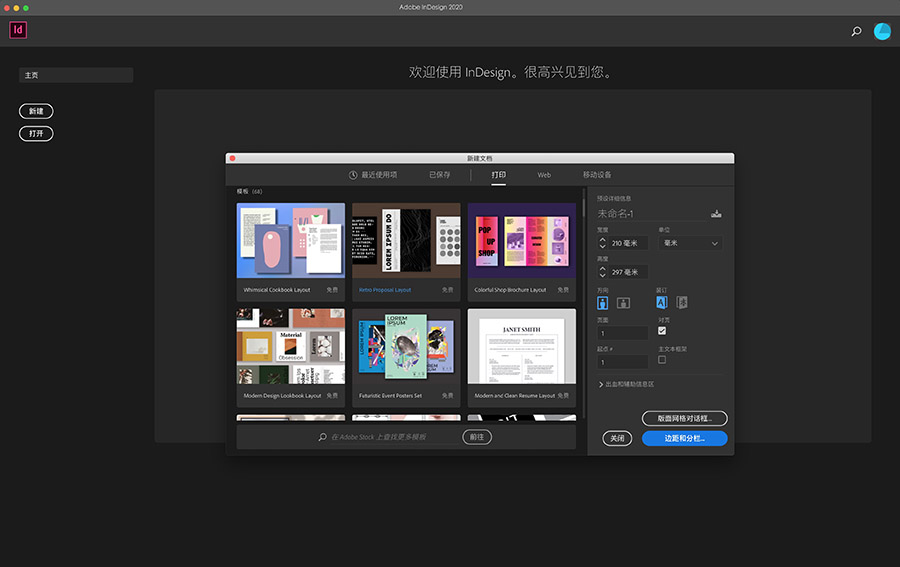Click the save preset icon beside 未命名-1
Viewport: 900px width, 567px height.
(716, 213)
